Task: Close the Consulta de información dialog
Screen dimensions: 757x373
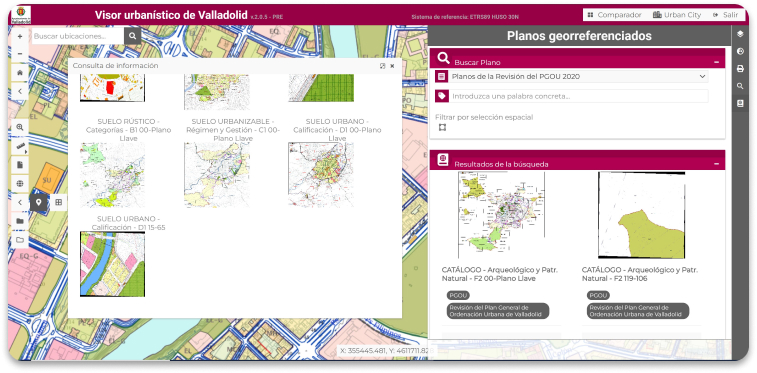Action: 393,66
